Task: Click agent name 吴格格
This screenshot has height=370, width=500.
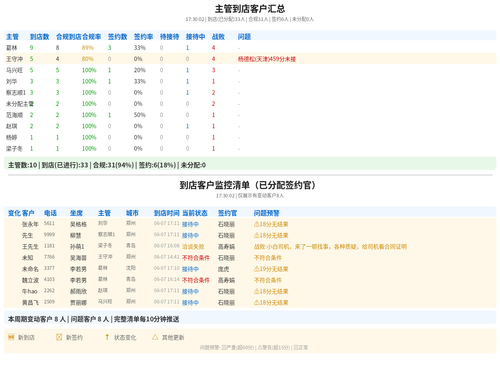Action: [x=78, y=224]
